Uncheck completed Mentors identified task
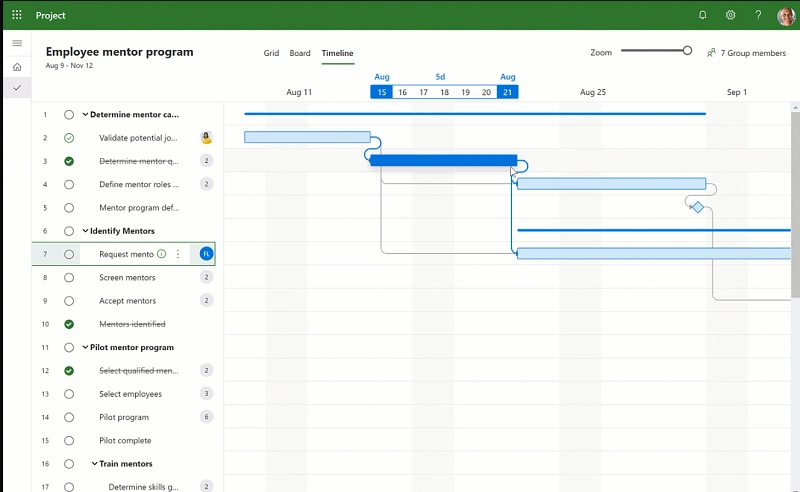This screenshot has height=492, width=800. point(69,324)
